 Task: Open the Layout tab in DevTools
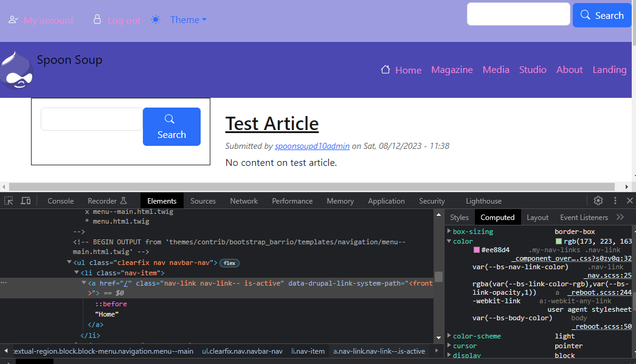click(x=537, y=217)
